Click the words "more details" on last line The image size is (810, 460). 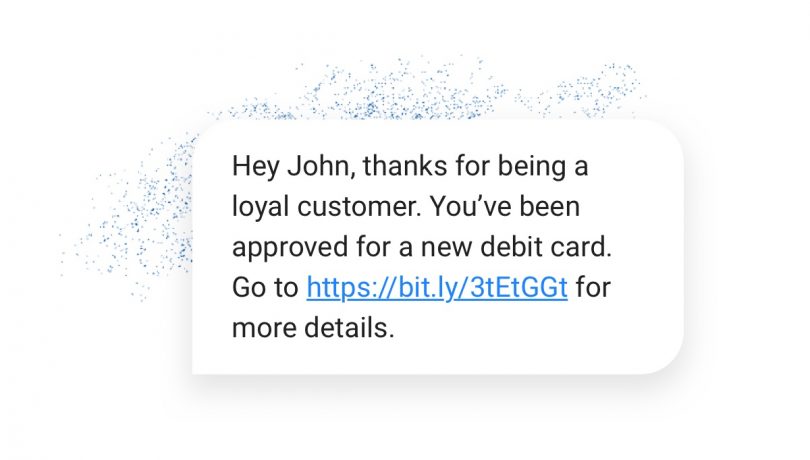[313, 328]
